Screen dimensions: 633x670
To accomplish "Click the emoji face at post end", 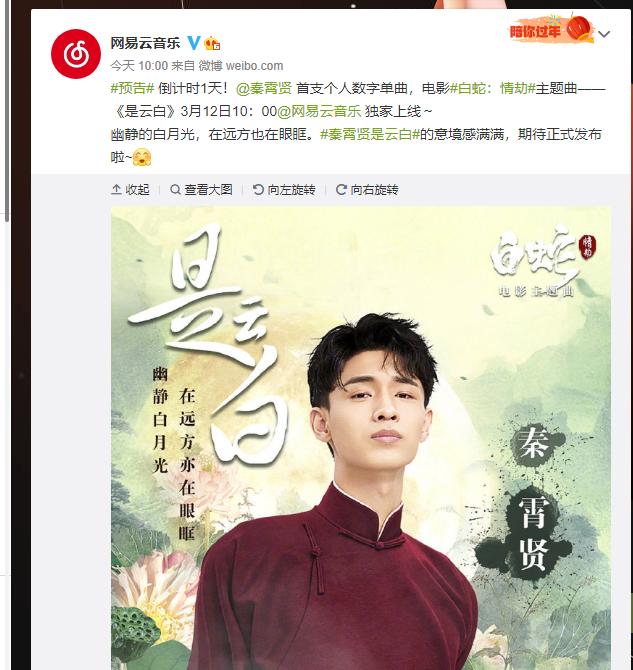I will coord(142,157).
